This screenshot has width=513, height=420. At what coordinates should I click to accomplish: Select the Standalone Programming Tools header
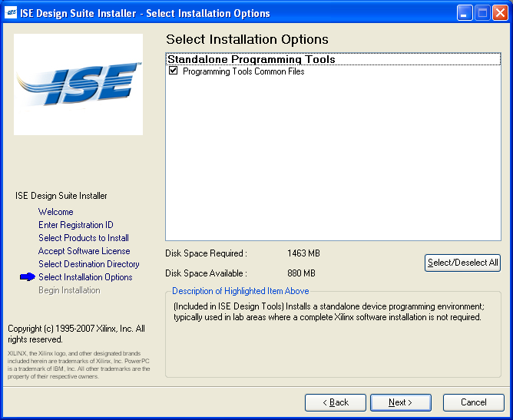click(x=251, y=59)
